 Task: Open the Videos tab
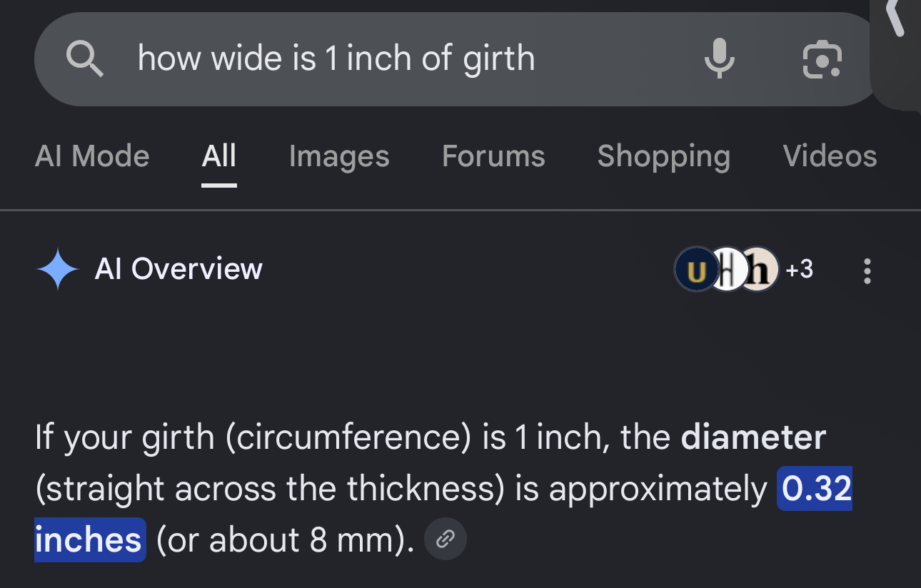pos(830,156)
